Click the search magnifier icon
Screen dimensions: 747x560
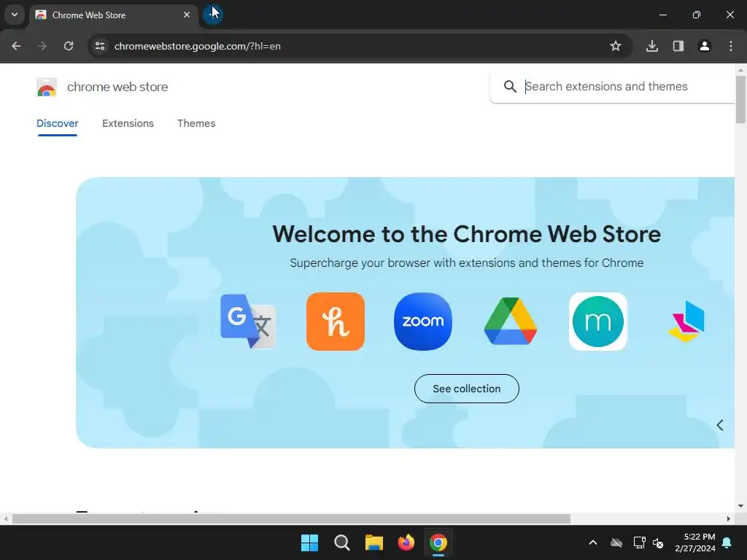pyautogui.click(x=510, y=87)
